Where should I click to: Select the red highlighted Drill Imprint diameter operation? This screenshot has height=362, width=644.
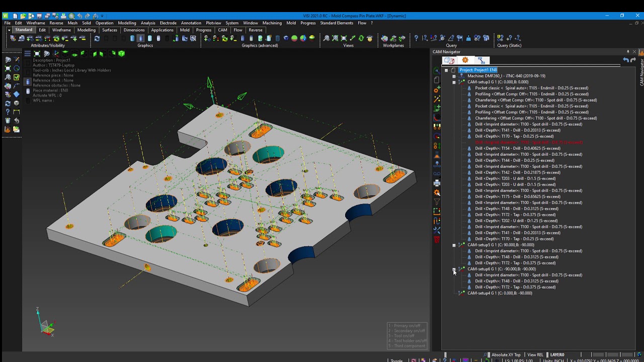529,142
